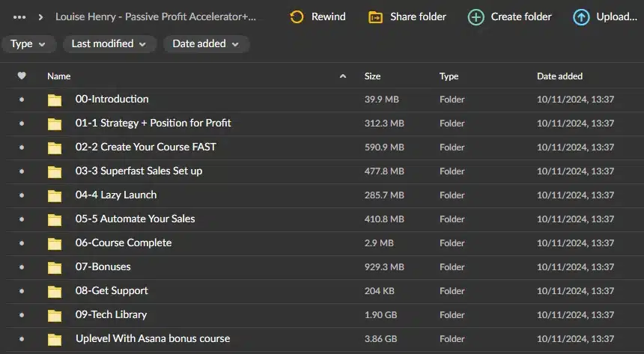Sort by the Type column header

tap(449, 76)
